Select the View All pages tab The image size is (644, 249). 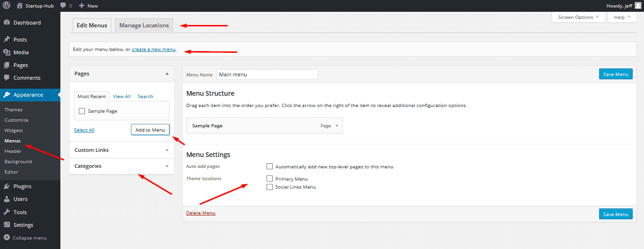(x=122, y=96)
